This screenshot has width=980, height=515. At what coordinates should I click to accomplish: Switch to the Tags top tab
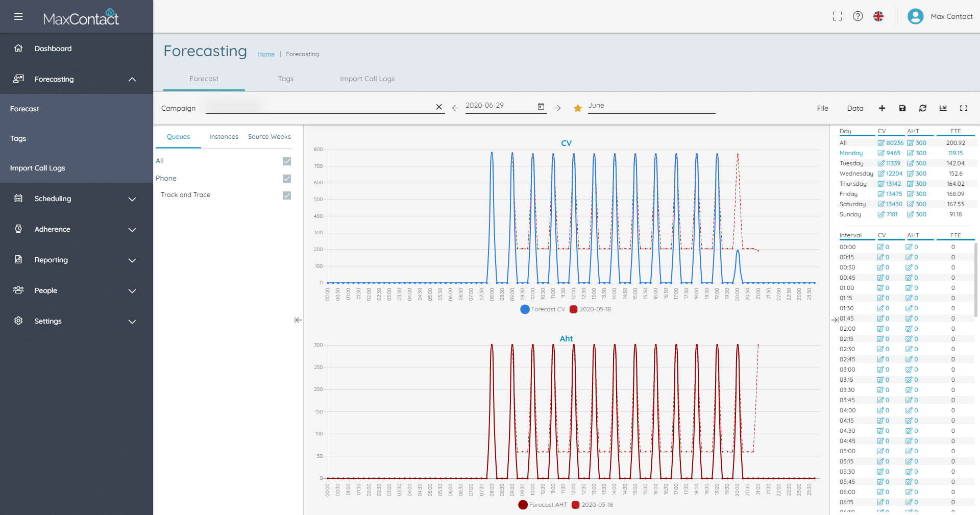click(286, 79)
